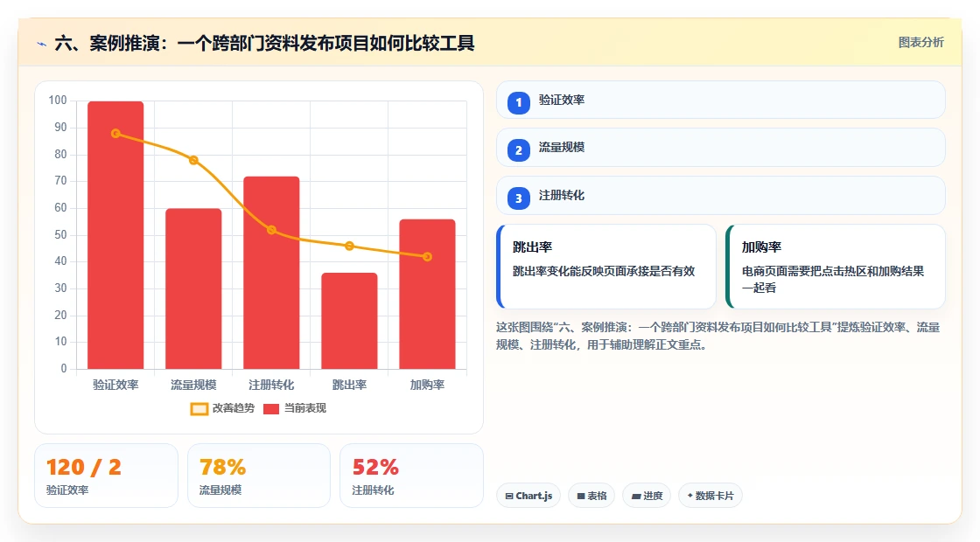Click the trend line point above 流量规模
This screenshot has height=542, width=980.
[193, 161]
